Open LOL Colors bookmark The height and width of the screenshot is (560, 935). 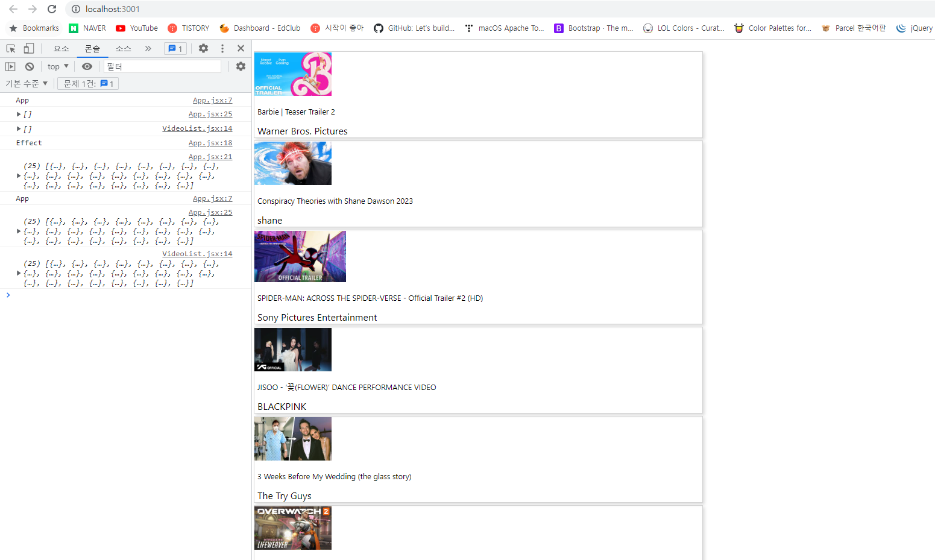[684, 28]
